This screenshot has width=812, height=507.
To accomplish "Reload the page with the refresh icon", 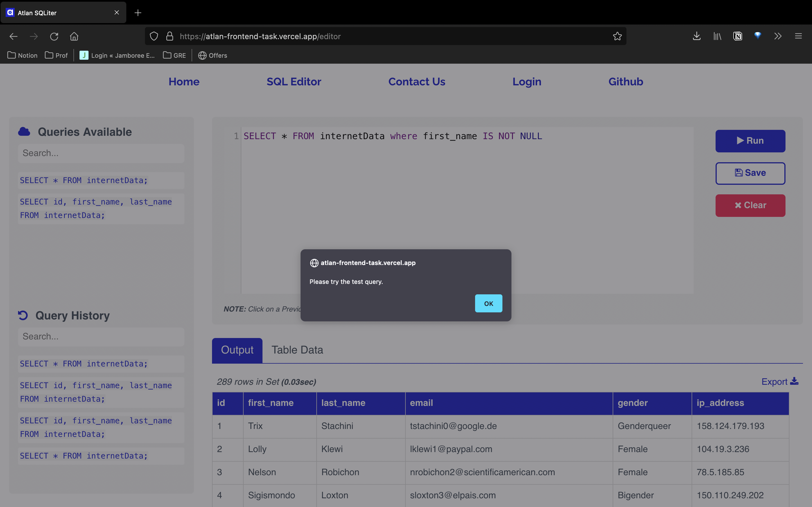I will click(54, 36).
